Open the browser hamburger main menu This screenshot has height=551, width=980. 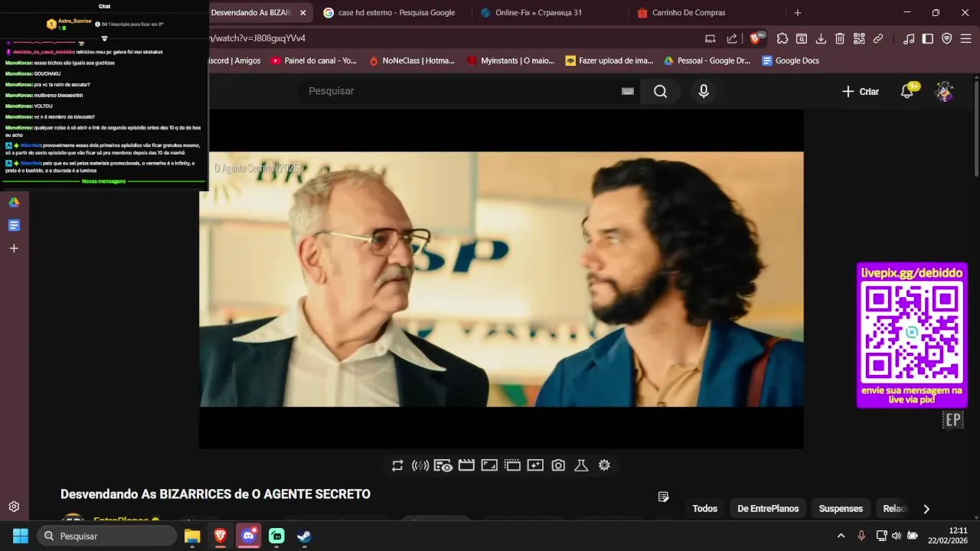point(966,38)
